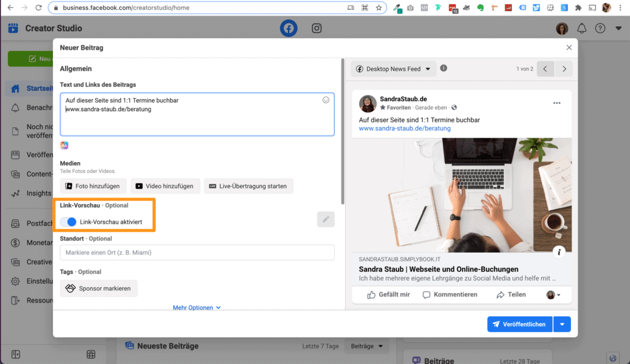Open Chrome three-dots menu
Image resolution: width=630 pixels, height=364 pixels.
coord(620,7)
